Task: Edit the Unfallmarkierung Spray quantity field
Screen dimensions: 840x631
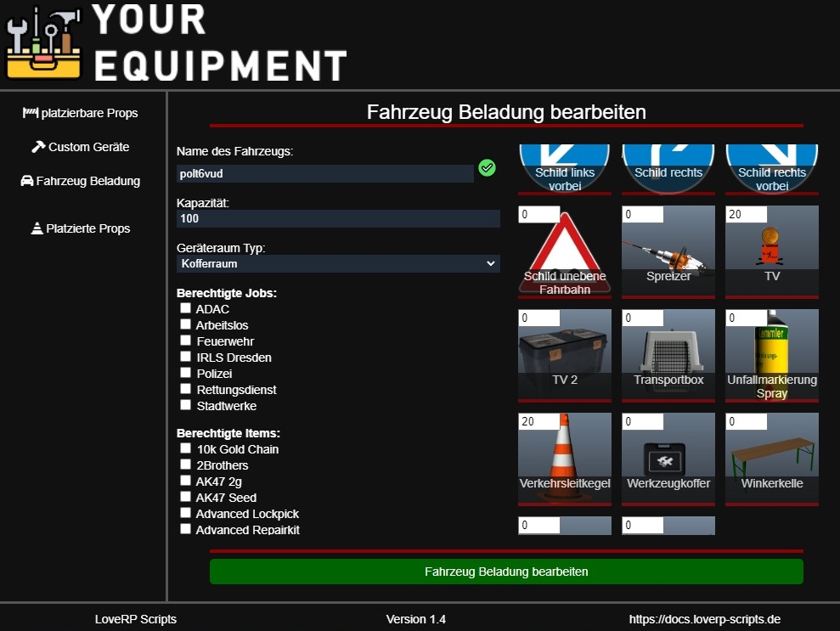Action: [747, 318]
